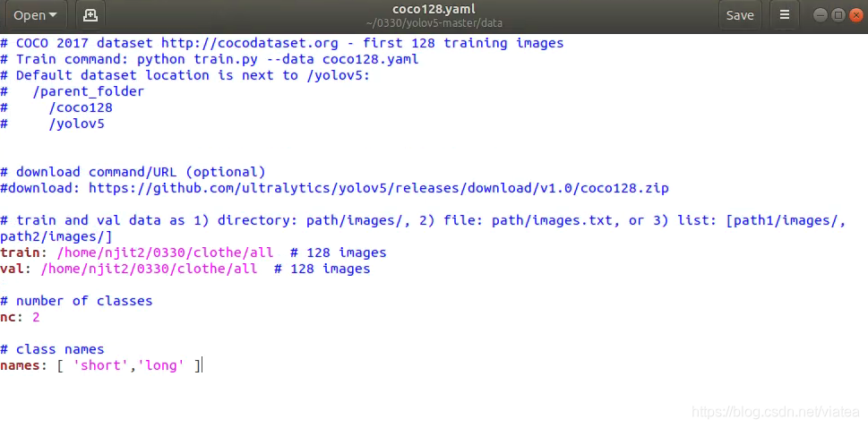Click the '# 128 images' comment after val path

coord(322,270)
